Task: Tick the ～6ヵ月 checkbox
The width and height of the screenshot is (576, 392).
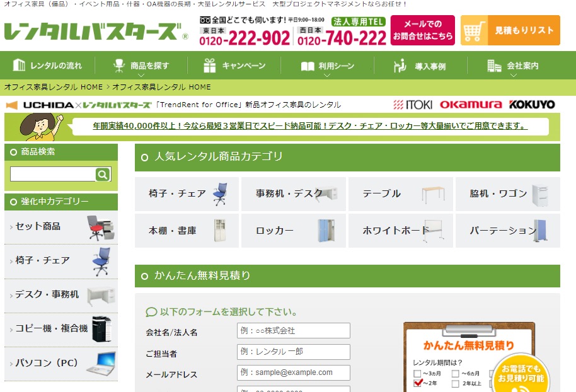Action: (x=456, y=374)
